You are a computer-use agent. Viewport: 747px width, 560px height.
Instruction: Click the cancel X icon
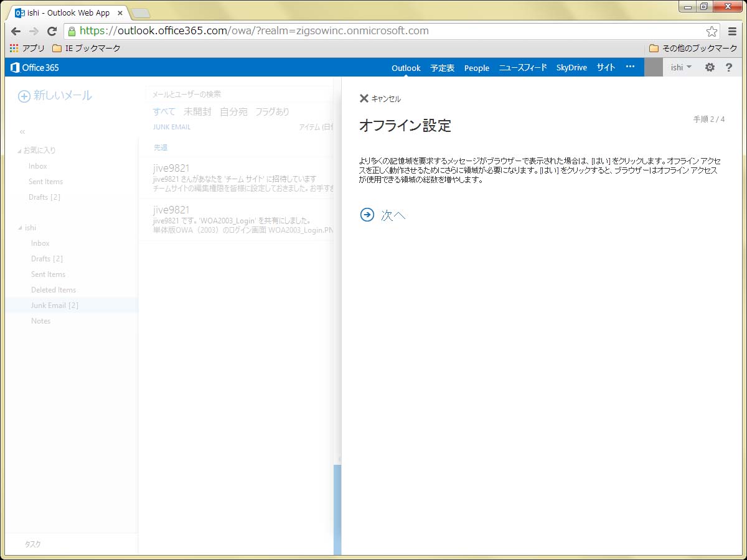[x=364, y=98]
